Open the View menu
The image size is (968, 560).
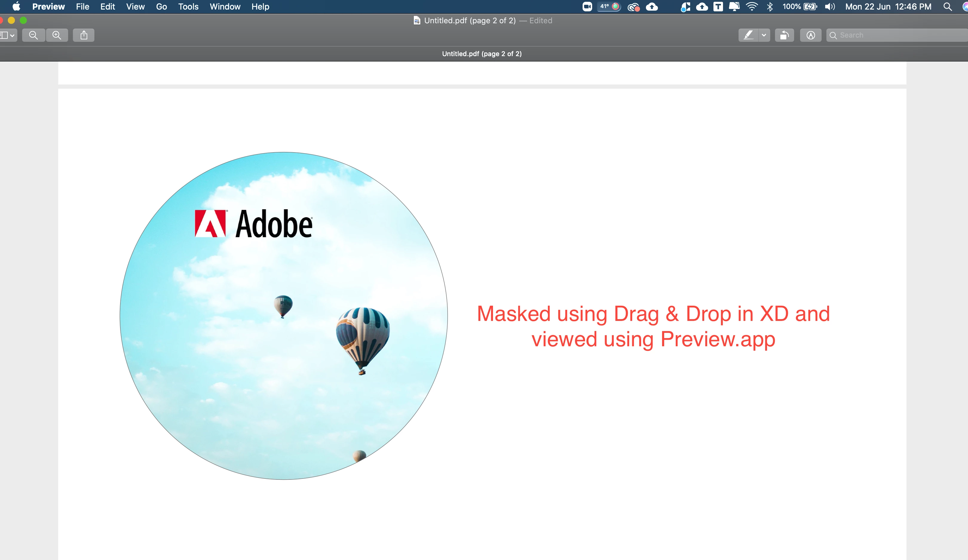click(x=135, y=7)
